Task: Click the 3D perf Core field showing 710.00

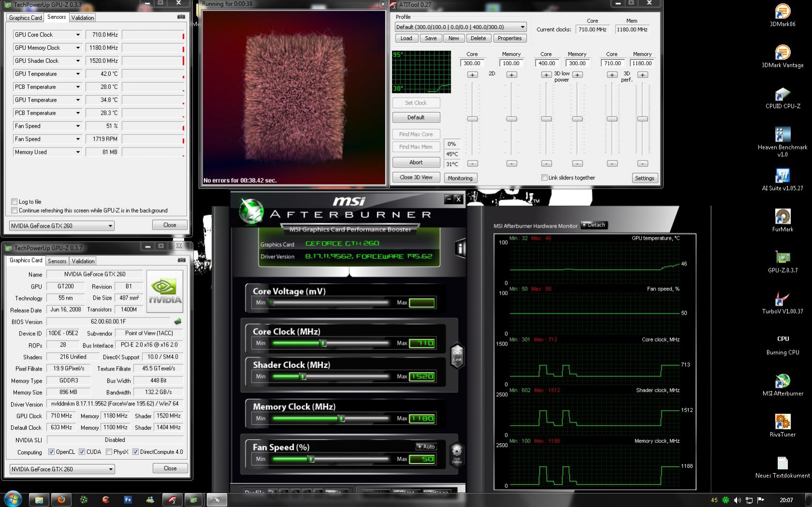Action: point(612,63)
